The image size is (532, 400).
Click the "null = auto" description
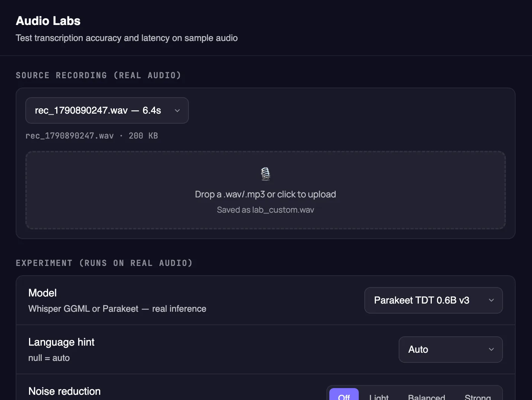pyautogui.click(x=49, y=358)
